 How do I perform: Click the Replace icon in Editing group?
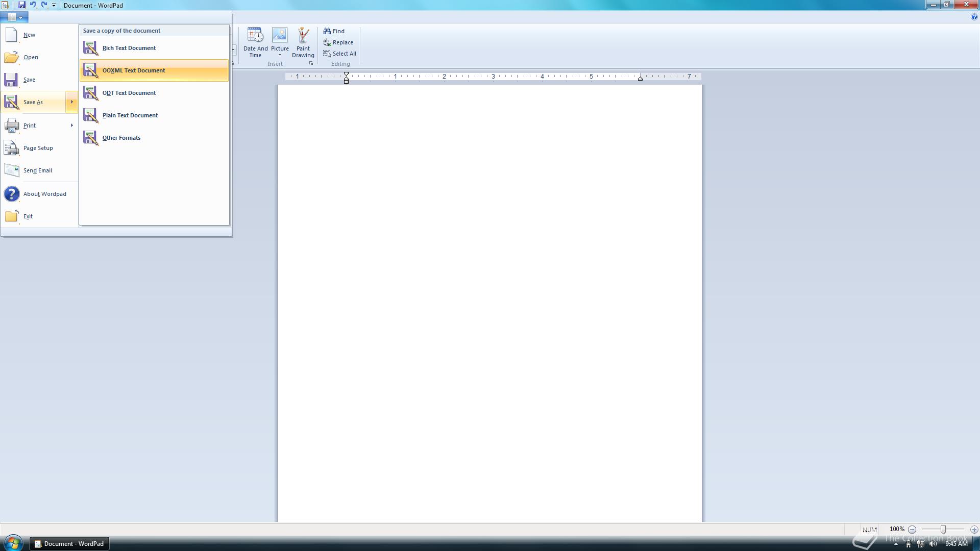327,42
